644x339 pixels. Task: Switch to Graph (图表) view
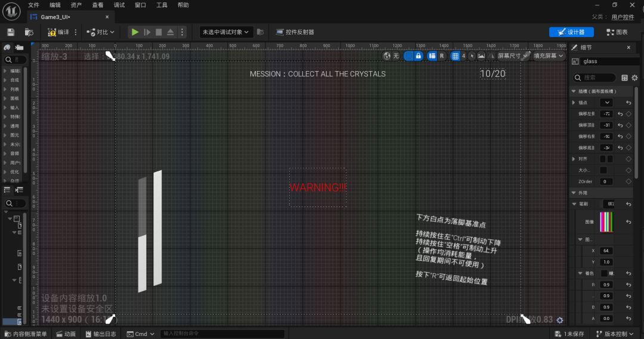pos(617,32)
